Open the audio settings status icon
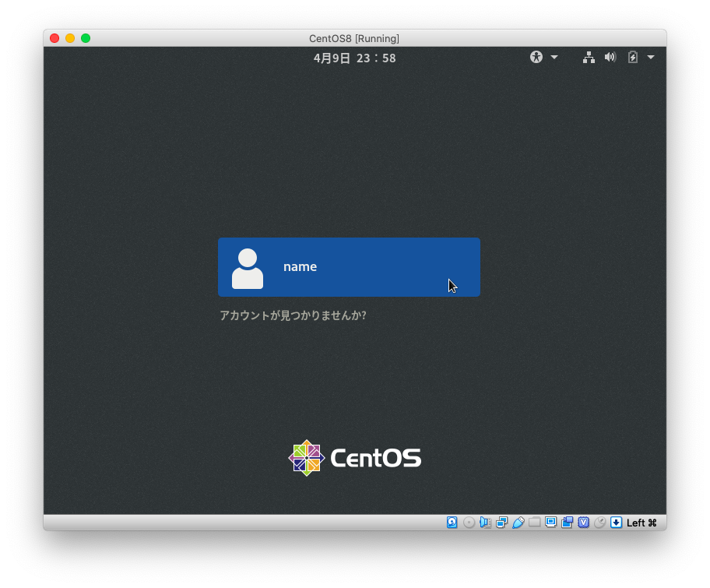710x588 pixels. click(x=486, y=523)
